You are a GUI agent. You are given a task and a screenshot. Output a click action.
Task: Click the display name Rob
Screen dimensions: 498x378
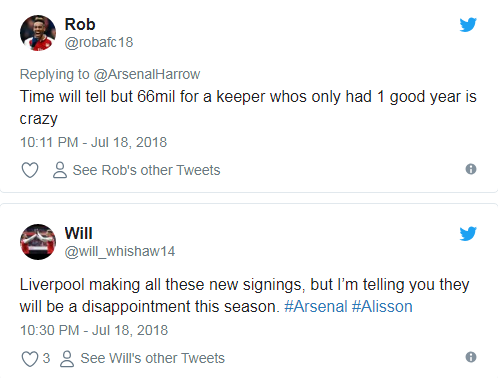pyautogui.click(x=80, y=24)
